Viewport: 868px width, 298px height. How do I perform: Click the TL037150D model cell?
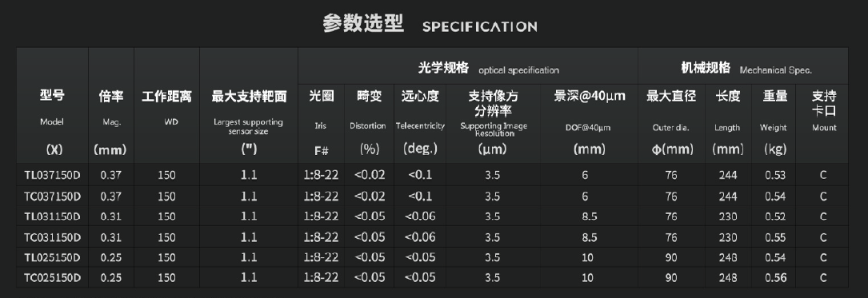(x=53, y=175)
